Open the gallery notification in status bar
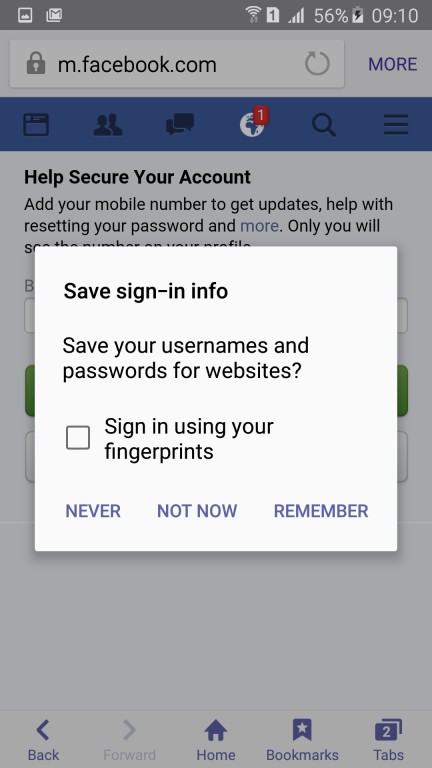This screenshot has height=768, width=432. (x=25, y=15)
